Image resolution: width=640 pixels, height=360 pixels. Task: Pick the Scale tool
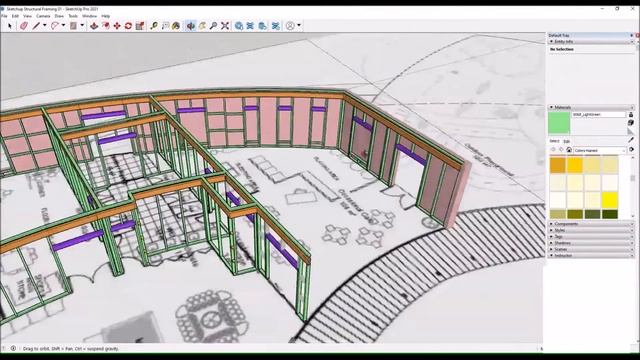[x=140, y=26]
